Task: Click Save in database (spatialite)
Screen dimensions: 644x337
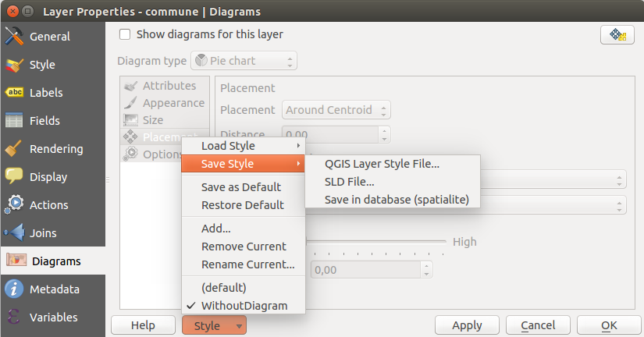Action: point(397,200)
